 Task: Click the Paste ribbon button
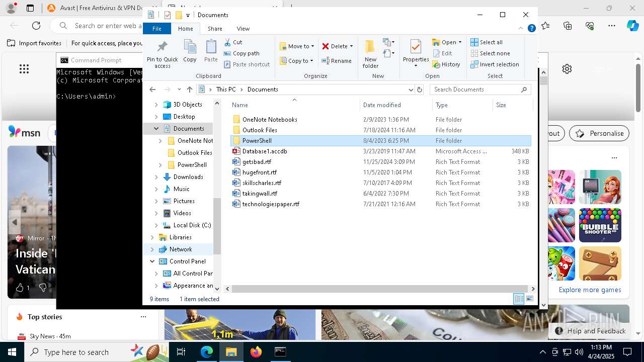[211, 51]
